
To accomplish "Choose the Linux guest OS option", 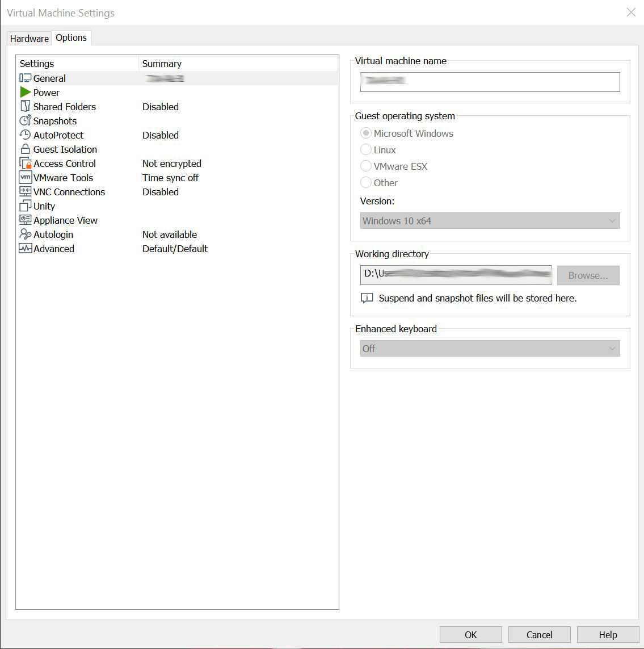I will point(366,150).
